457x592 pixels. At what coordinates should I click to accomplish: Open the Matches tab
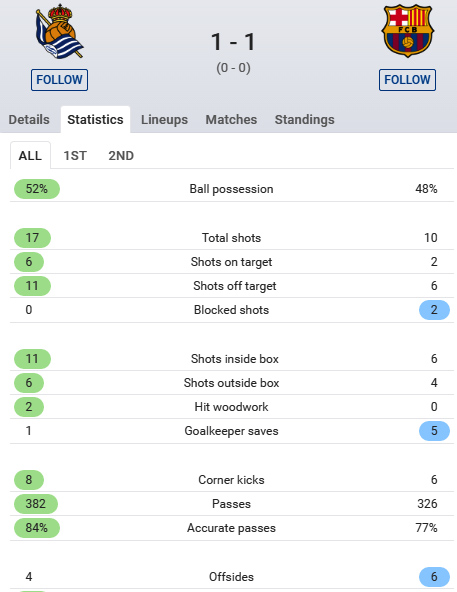[231, 120]
